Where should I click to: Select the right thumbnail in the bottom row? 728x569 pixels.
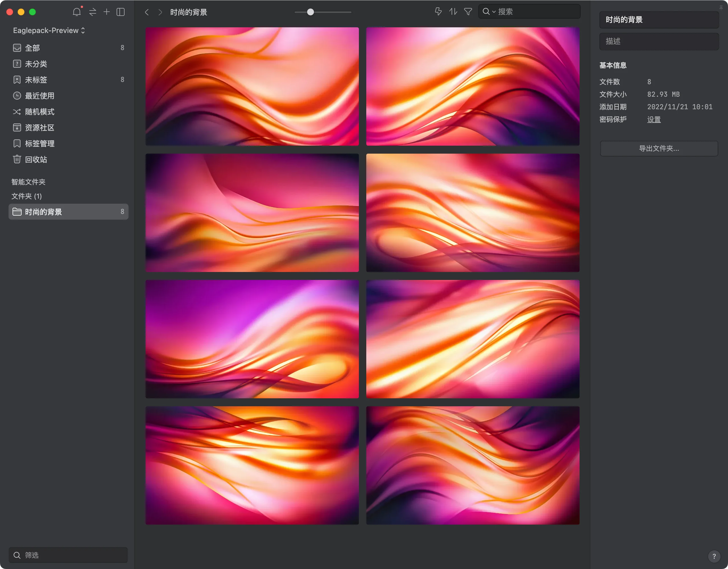coord(473,465)
